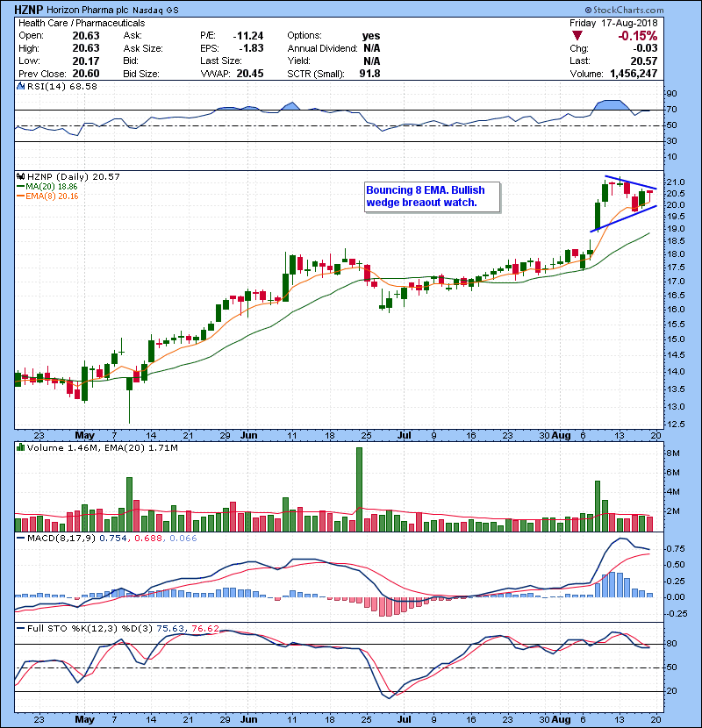Click the Bouncing 8 EMA annotation box
The width and height of the screenshot is (702, 728).
[432, 196]
